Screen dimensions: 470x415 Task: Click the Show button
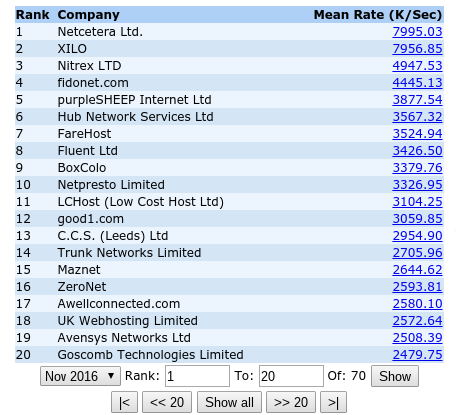tap(395, 376)
